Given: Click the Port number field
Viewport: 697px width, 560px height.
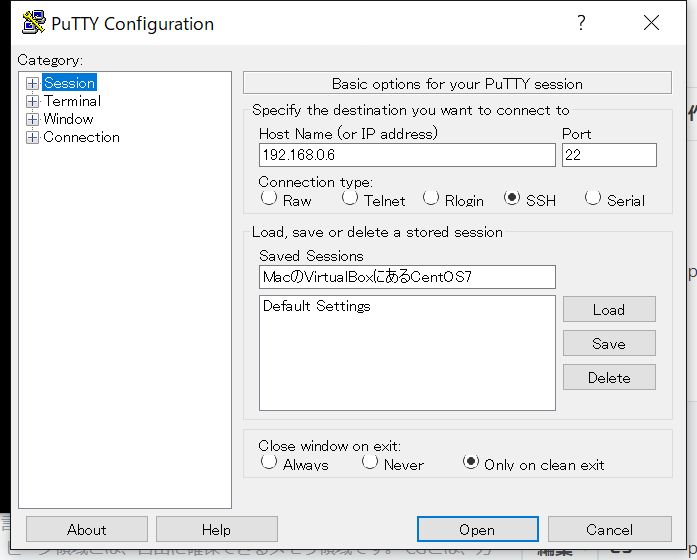Looking at the screenshot, I should point(609,155).
